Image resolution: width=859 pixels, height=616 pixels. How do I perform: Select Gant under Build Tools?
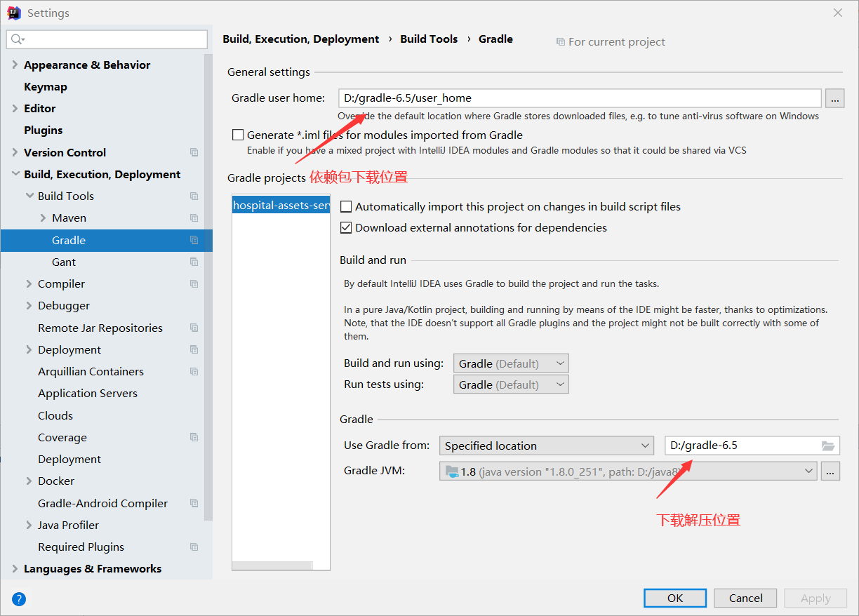[x=64, y=262]
